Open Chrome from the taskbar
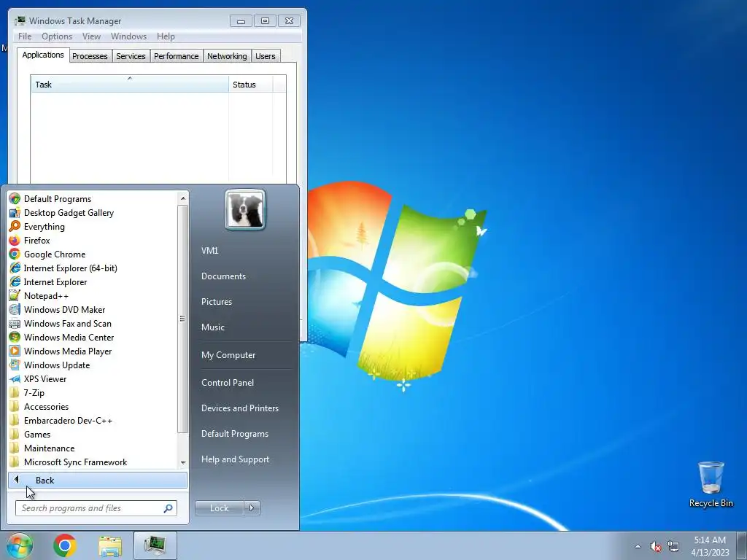This screenshot has height=560, width=747. point(65,545)
